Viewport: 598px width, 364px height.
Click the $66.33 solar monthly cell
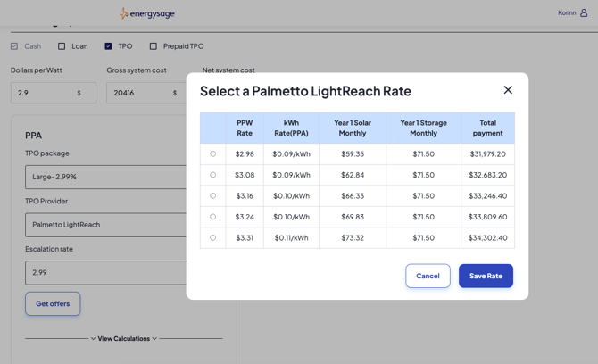(x=353, y=196)
